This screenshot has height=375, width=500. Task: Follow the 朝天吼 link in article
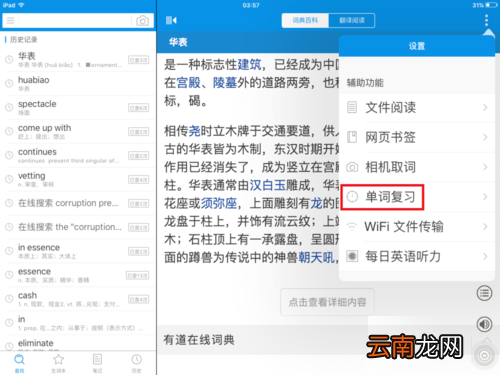[x=317, y=257]
